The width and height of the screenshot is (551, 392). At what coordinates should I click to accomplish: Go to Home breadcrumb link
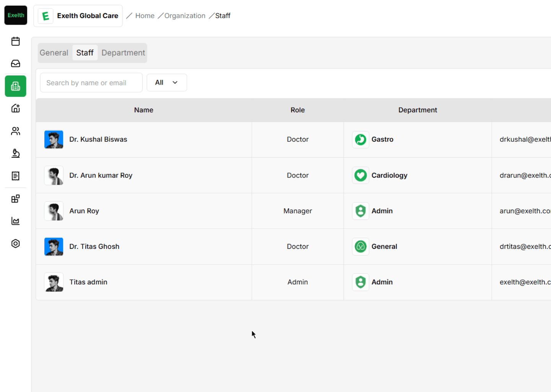point(145,16)
